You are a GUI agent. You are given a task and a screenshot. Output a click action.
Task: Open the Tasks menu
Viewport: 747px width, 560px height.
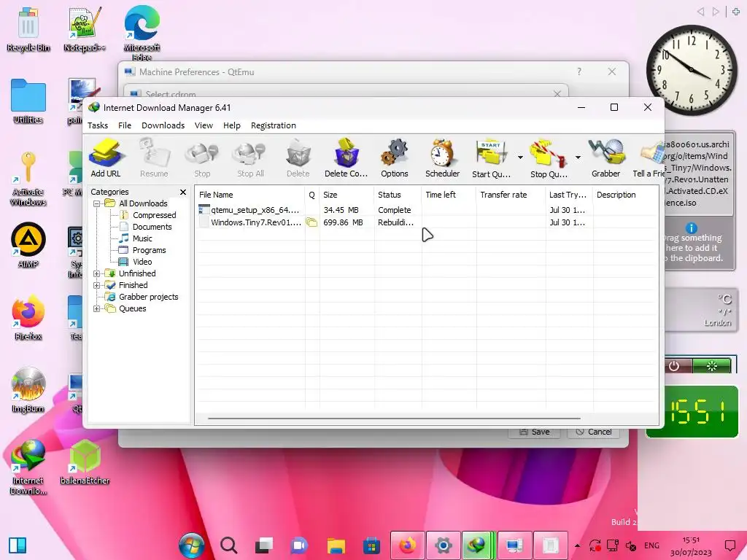click(98, 125)
